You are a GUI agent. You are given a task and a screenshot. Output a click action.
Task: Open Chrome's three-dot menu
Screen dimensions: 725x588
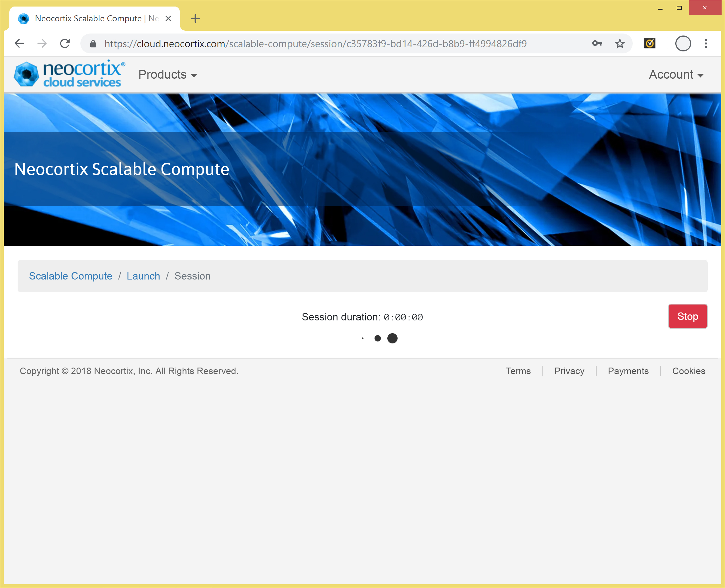click(x=706, y=43)
